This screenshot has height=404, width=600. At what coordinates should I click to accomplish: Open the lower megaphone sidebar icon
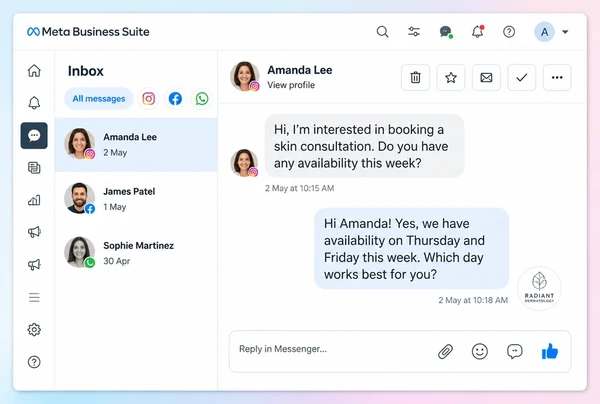point(34,265)
